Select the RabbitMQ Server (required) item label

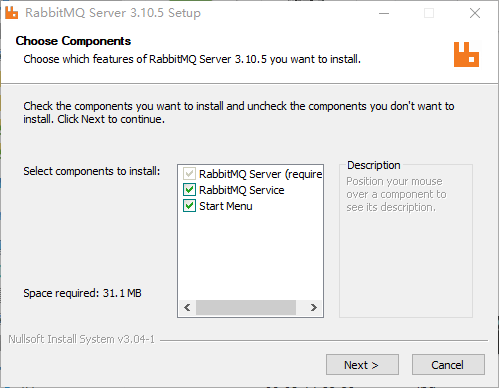(x=261, y=174)
